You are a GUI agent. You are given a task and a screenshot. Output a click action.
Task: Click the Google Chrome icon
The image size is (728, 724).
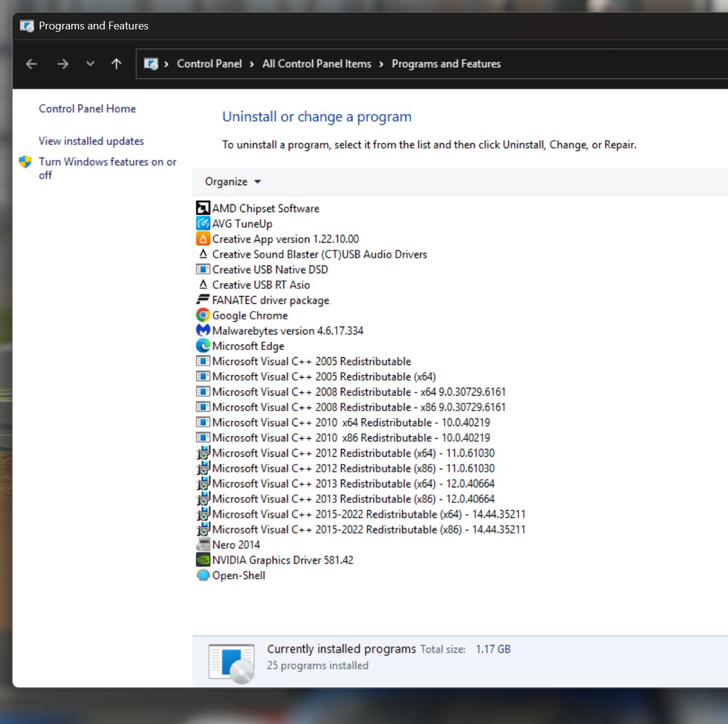[203, 315]
